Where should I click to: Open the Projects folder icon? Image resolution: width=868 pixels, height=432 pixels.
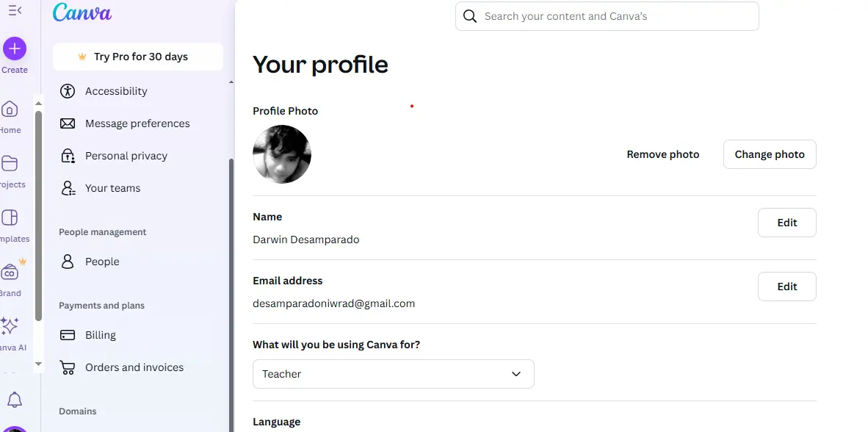(x=10, y=163)
